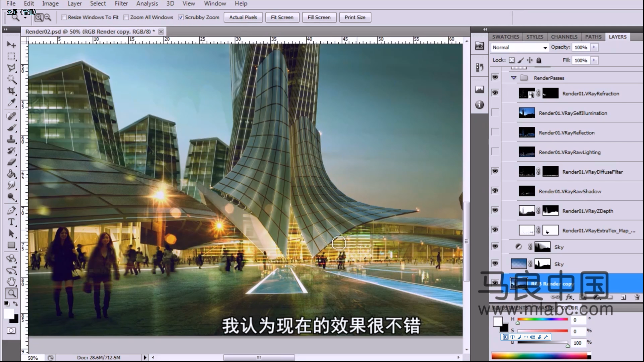
Task: Close the Render02.psd document tab
Action: [161, 32]
